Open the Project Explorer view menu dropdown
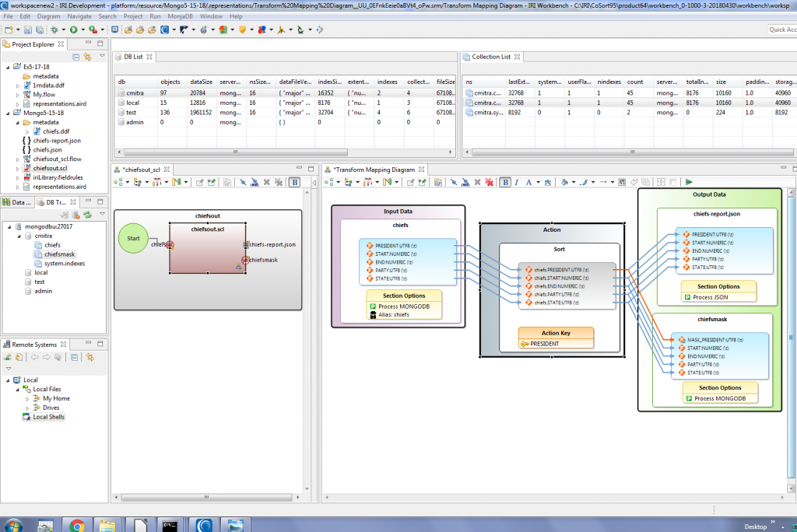Image resolution: width=797 pixels, height=532 pixels. click(102, 57)
